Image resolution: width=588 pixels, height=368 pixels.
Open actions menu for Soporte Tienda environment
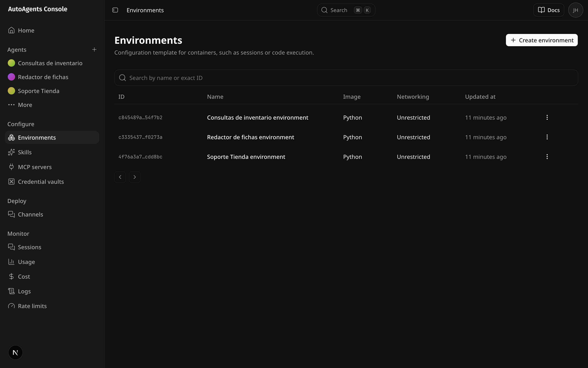(x=547, y=156)
